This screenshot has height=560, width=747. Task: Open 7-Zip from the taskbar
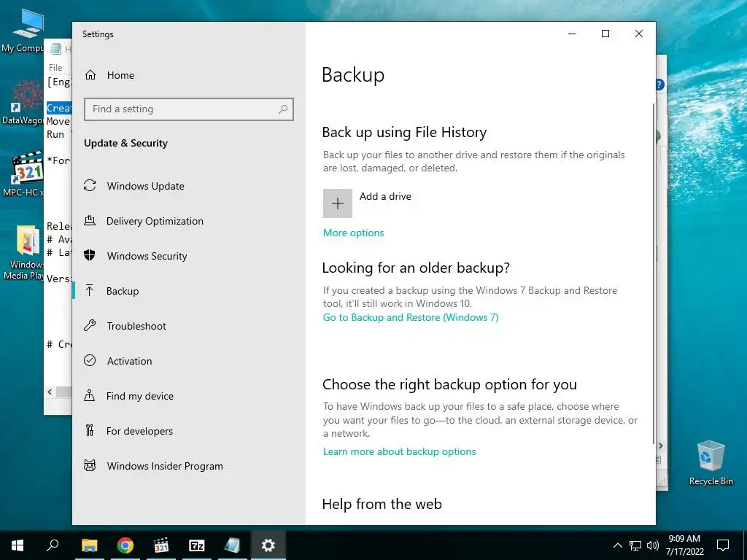coord(197,545)
